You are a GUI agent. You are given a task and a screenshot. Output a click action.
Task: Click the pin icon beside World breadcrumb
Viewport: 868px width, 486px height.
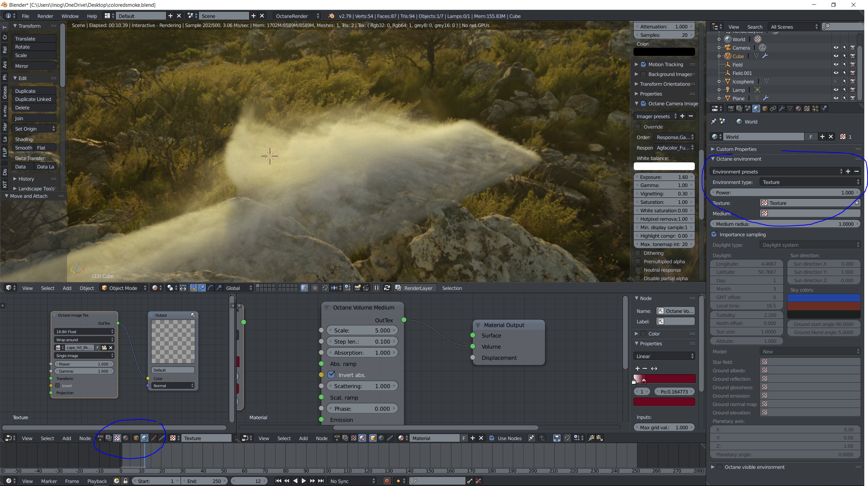pos(713,122)
